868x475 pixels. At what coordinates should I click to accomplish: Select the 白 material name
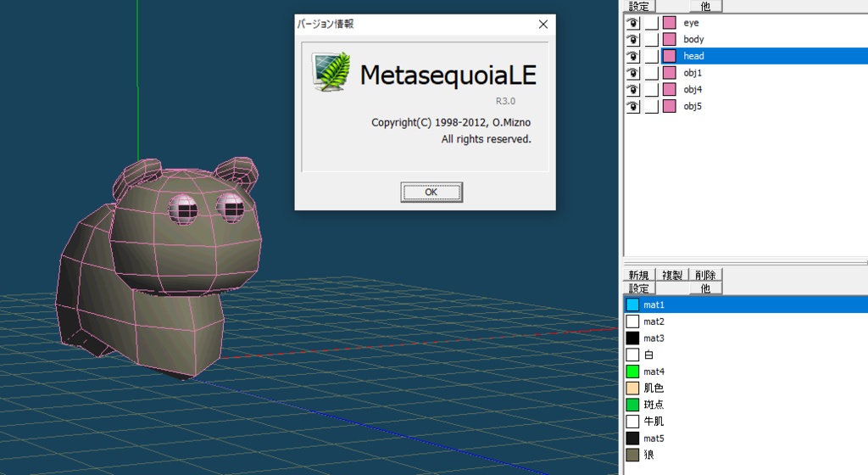tap(648, 355)
